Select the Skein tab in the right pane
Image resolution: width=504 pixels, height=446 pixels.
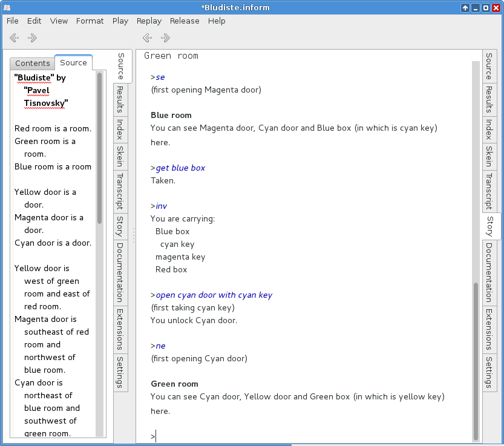(x=488, y=156)
